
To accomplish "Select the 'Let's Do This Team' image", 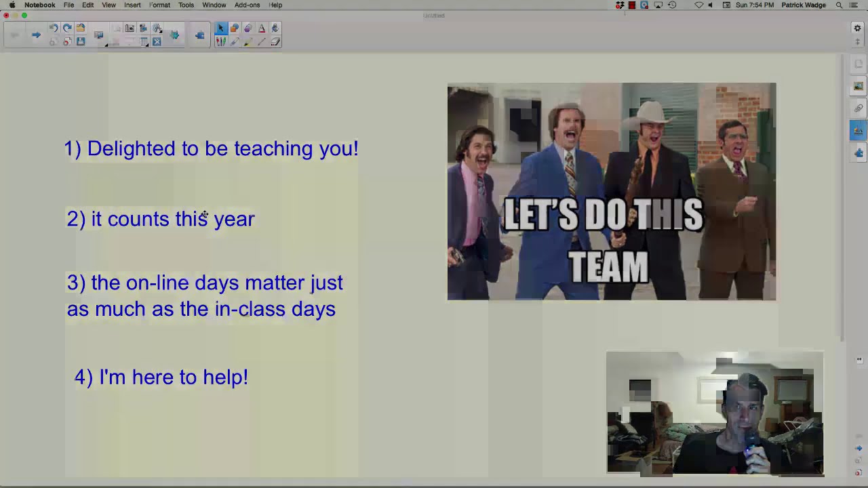I will click(612, 191).
